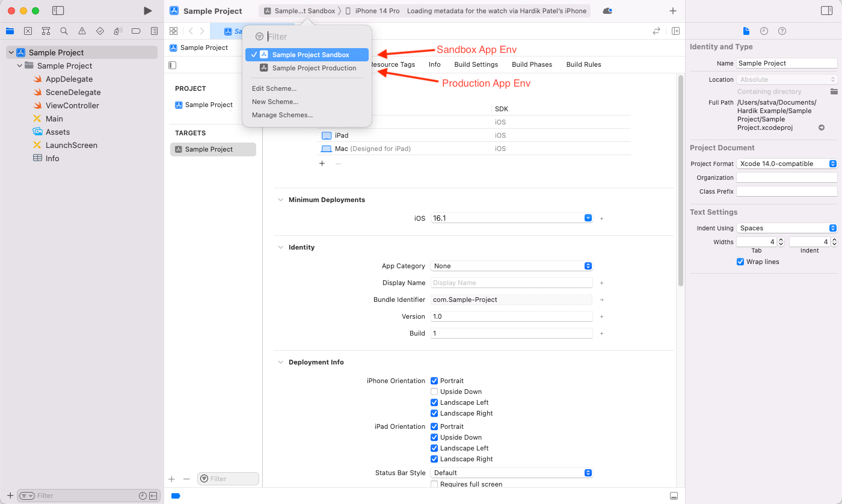Screen dimensions: 842x504
Task: Click the plus library button in toolbar
Action: (673, 11)
